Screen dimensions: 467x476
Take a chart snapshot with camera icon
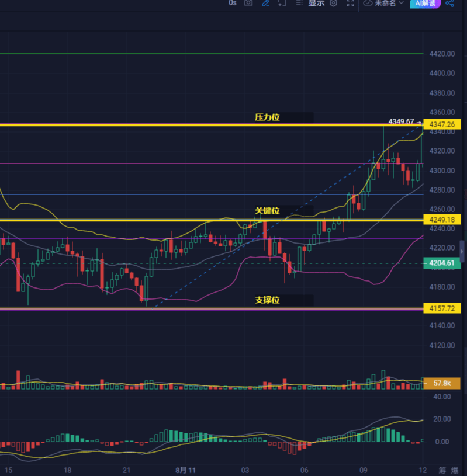248,3
